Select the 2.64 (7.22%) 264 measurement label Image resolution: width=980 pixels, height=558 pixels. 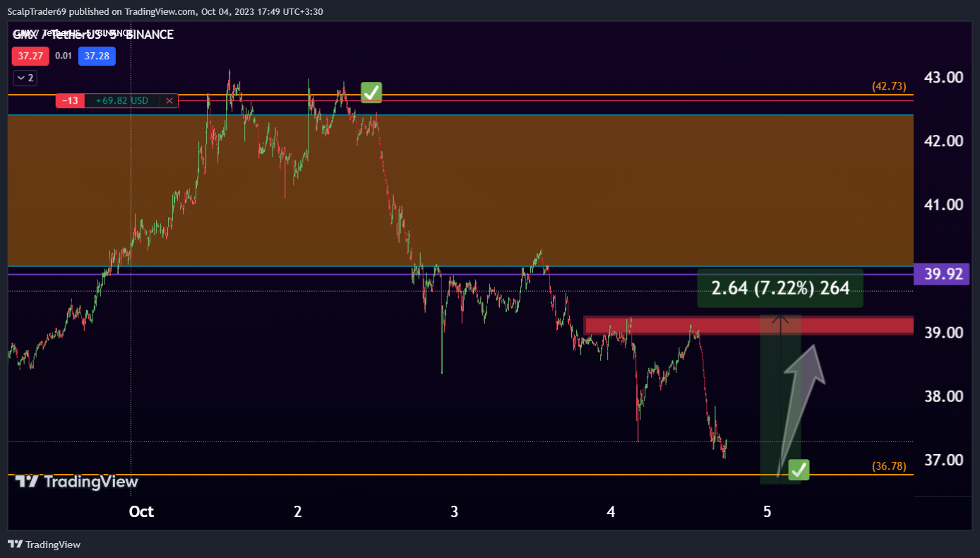click(780, 288)
